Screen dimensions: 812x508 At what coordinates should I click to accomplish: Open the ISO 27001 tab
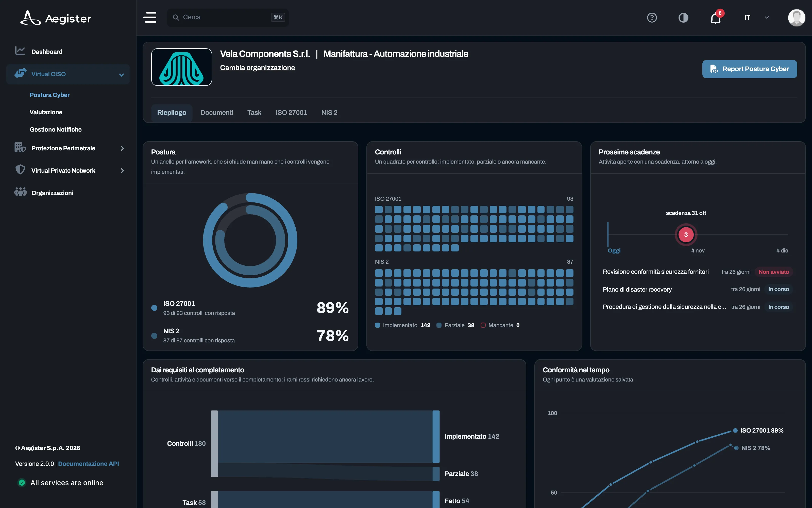291,113
